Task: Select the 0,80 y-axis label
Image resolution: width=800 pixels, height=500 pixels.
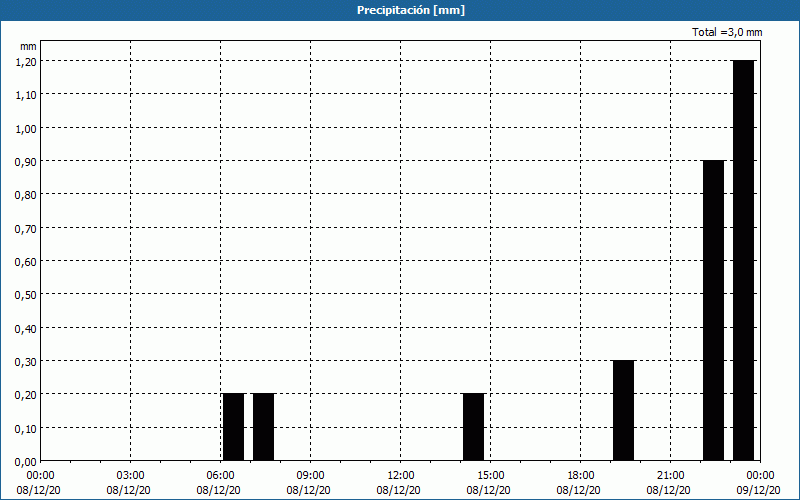Action: pos(26,195)
